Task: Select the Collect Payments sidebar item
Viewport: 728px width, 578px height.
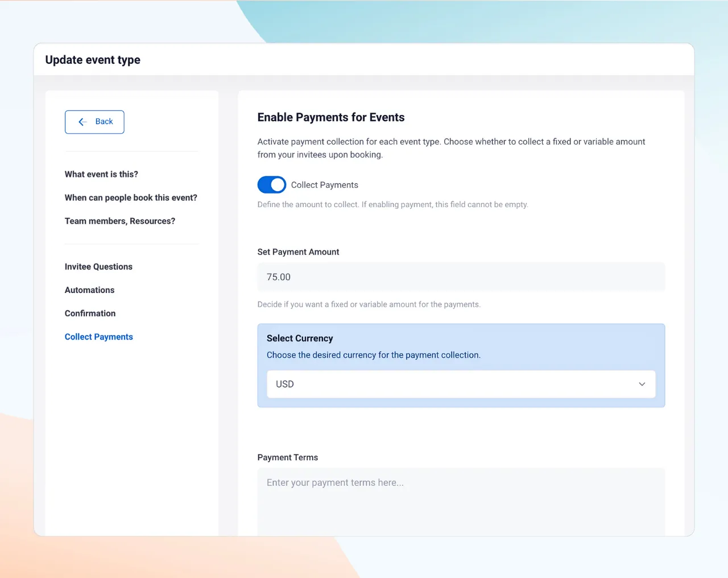Action: [99, 337]
